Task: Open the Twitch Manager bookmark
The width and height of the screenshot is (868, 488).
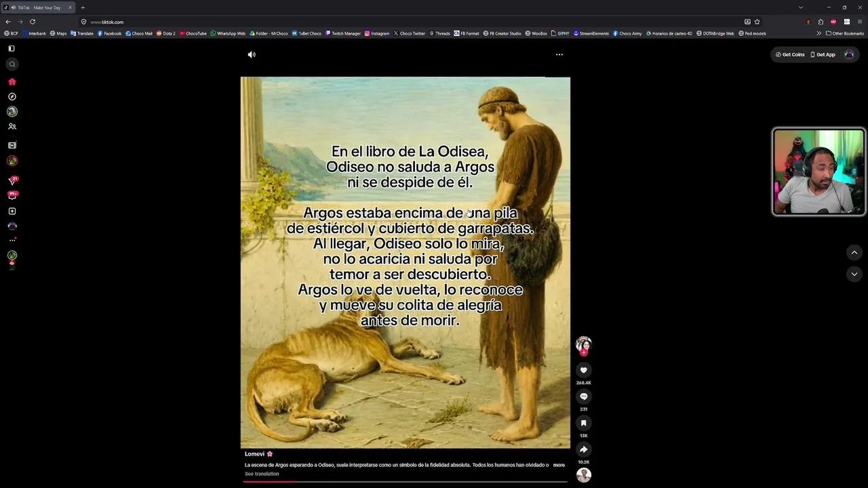Action: point(343,33)
